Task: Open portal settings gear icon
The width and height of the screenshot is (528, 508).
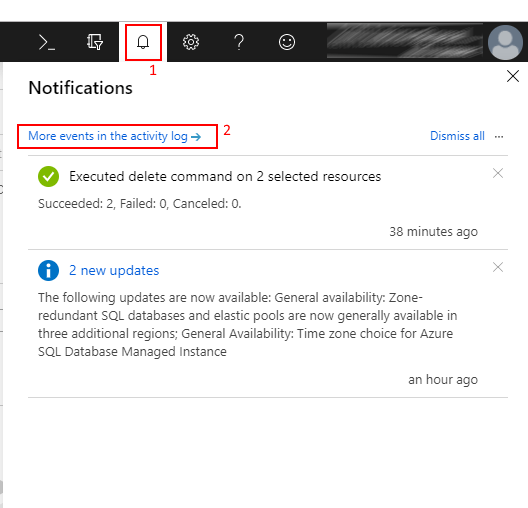Action: [x=191, y=42]
